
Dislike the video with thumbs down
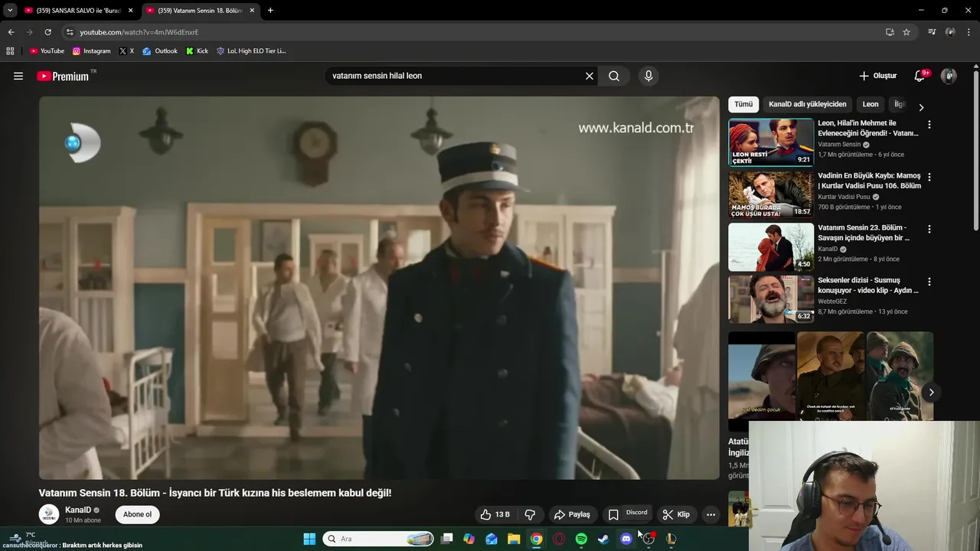pyautogui.click(x=530, y=514)
